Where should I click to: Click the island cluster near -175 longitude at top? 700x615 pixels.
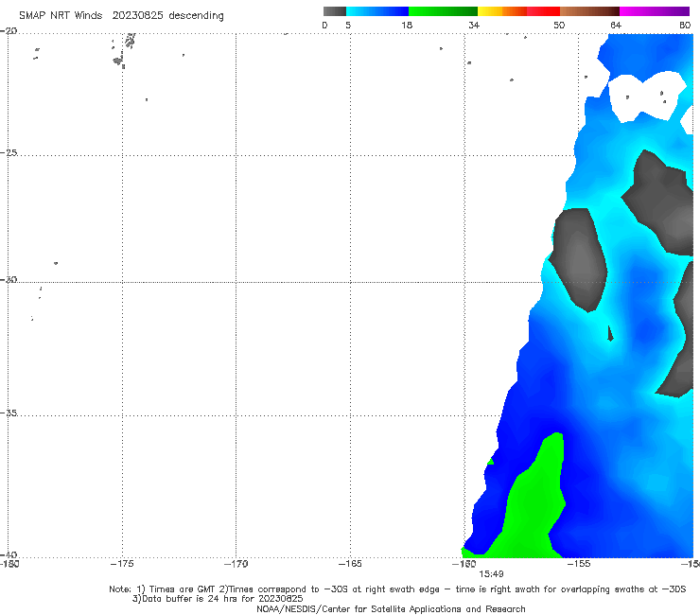[x=124, y=50]
